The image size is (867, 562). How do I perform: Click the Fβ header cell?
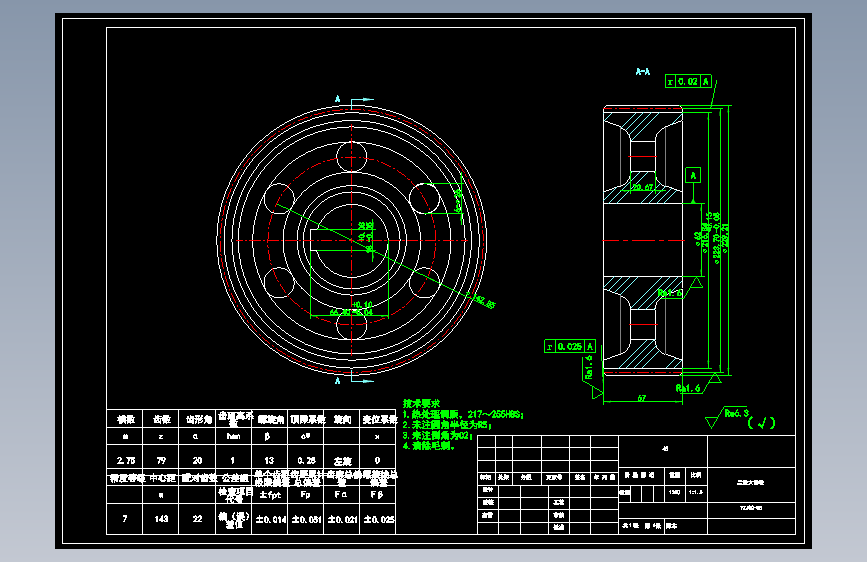pos(378,495)
